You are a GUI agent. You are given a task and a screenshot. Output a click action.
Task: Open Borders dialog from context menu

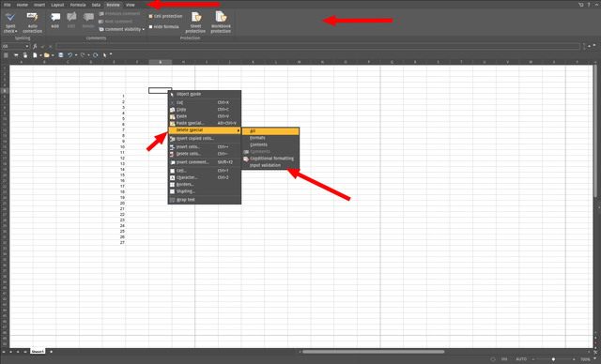coord(205,185)
